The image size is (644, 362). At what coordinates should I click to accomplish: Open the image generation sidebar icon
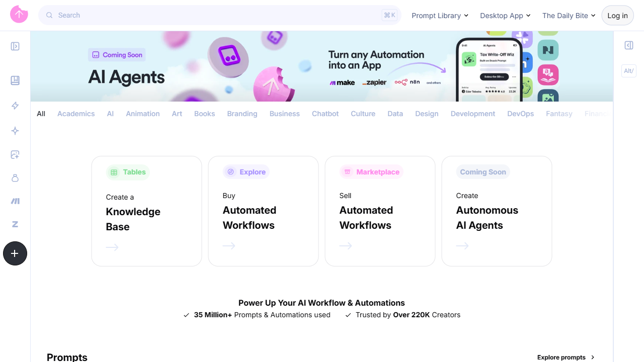(x=15, y=155)
